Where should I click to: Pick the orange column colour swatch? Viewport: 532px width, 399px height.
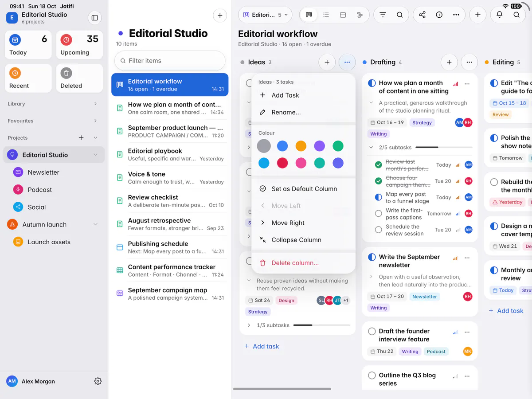pos(301,146)
